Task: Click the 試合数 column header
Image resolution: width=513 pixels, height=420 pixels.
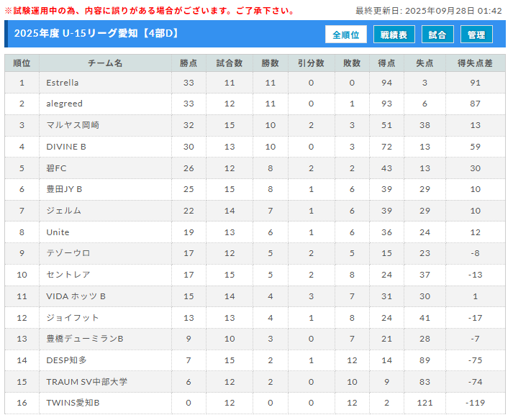Action: 230,63
